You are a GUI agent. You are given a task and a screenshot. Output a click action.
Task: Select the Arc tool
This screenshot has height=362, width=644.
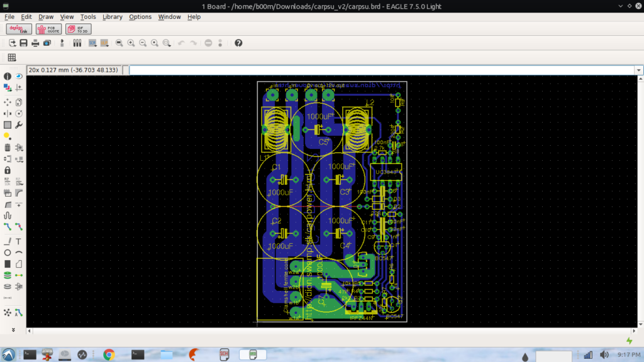(19, 253)
